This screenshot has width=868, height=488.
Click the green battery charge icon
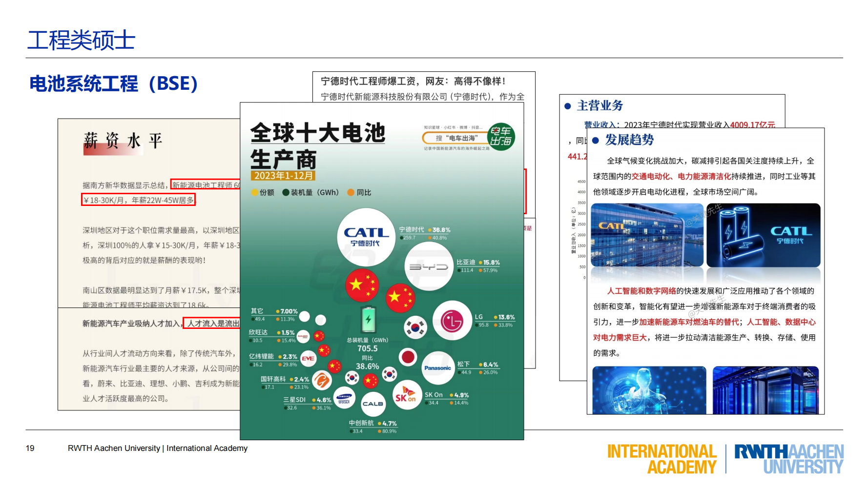click(x=368, y=319)
